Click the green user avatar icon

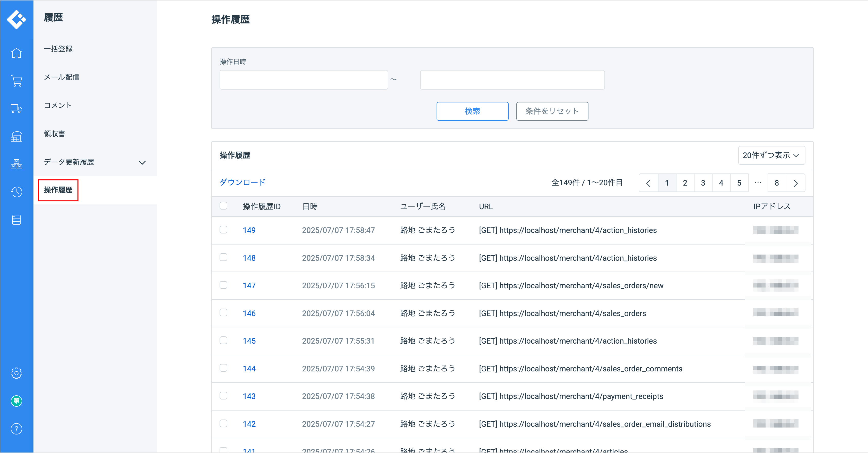point(16,401)
